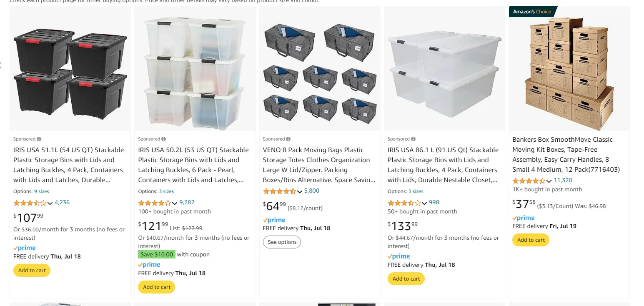Screen dimensions: 644x306
Task: Click Sponsored info icon on black IRIS bins
Action: [39, 139]
